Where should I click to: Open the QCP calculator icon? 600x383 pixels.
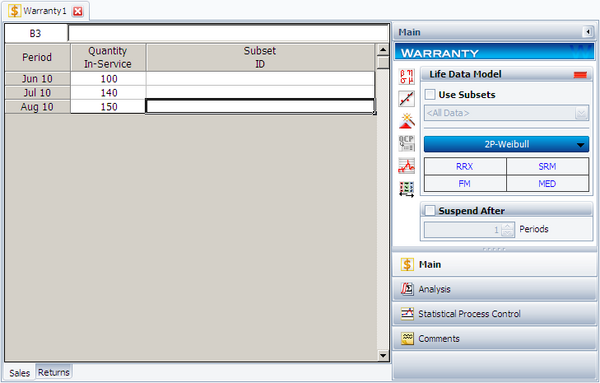(x=406, y=143)
